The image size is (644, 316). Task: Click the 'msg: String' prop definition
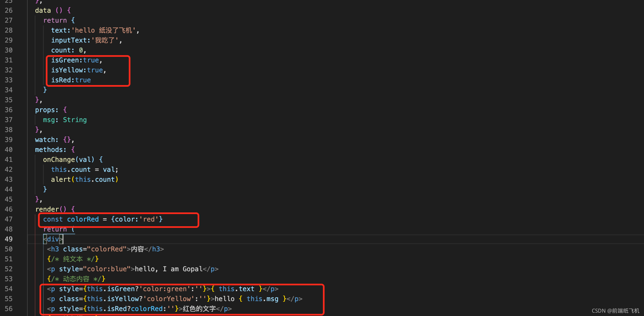[x=65, y=120]
